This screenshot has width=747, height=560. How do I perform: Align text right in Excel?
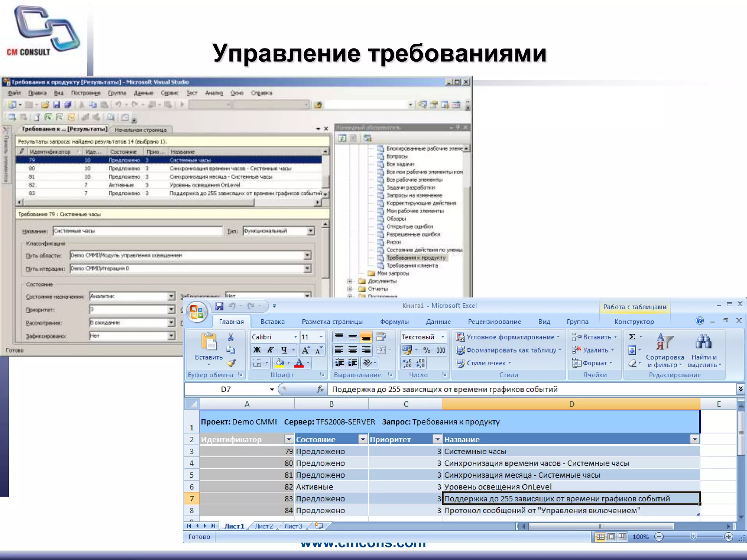366,350
